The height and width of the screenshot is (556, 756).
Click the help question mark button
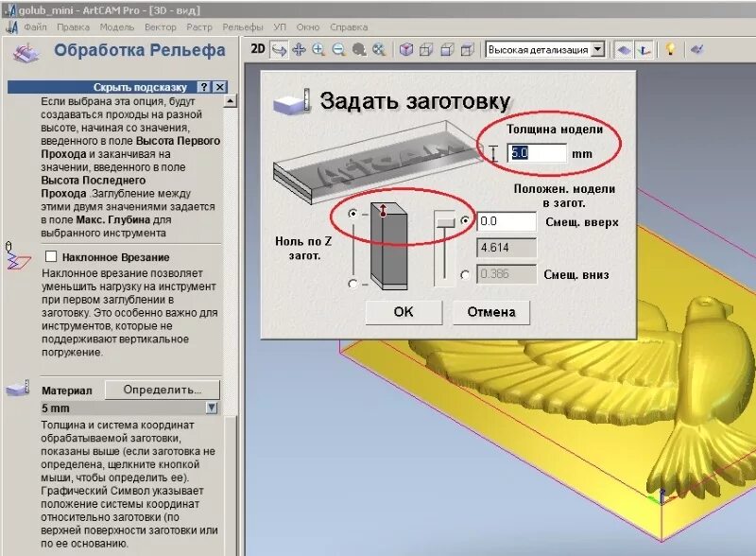click(204, 87)
